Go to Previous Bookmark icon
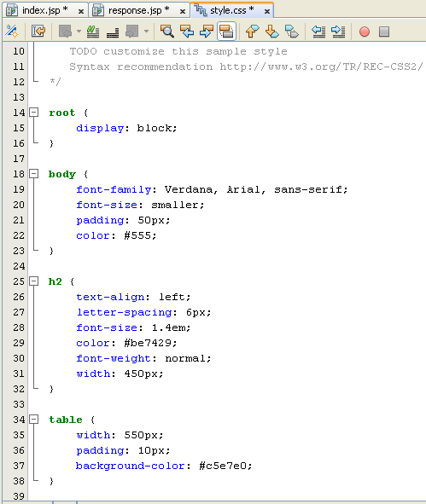426x504 pixels. (x=252, y=32)
